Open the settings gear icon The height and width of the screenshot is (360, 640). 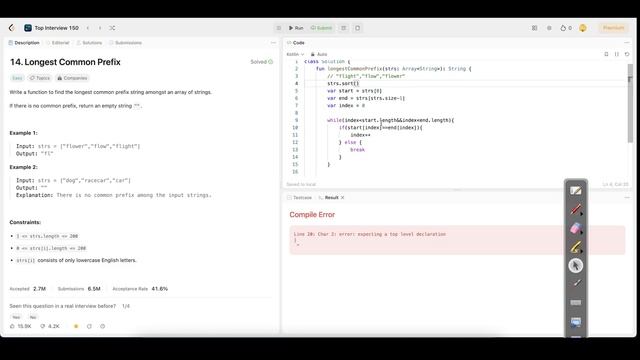pyautogui.click(x=549, y=28)
